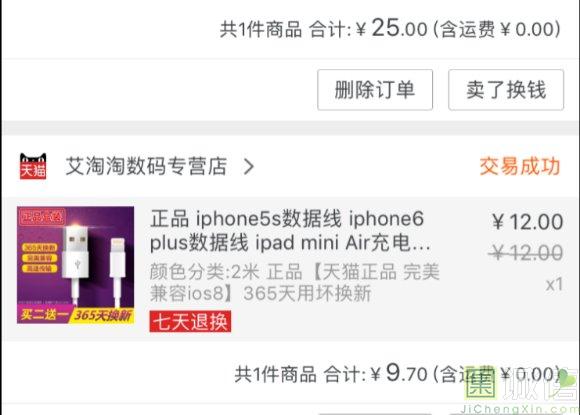Screen dimensions: 580x415
Task: Click the 含运费 ¥0.00 text at top
Action: point(496,29)
